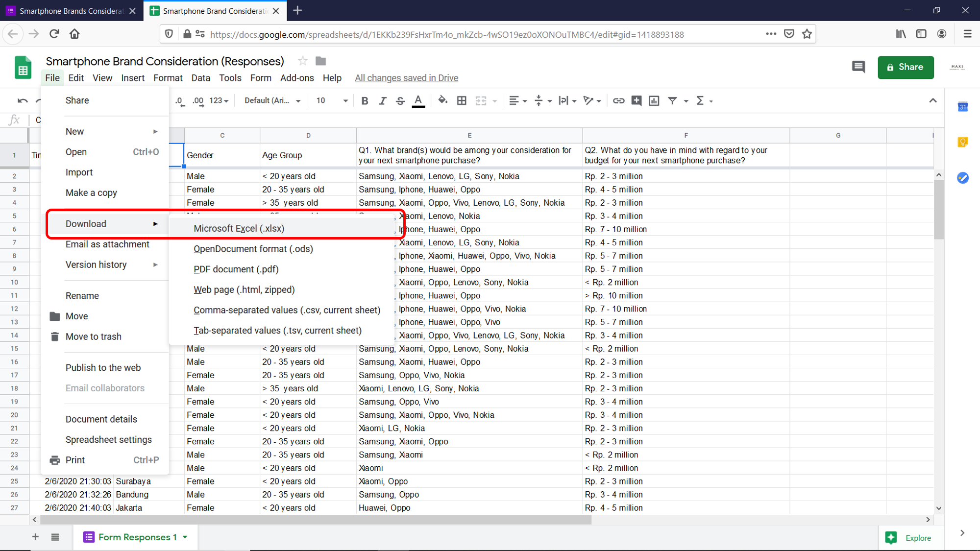
Task: Open the Default (Arial) font dropdown
Action: pyautogui.click(x=272, y=101)
